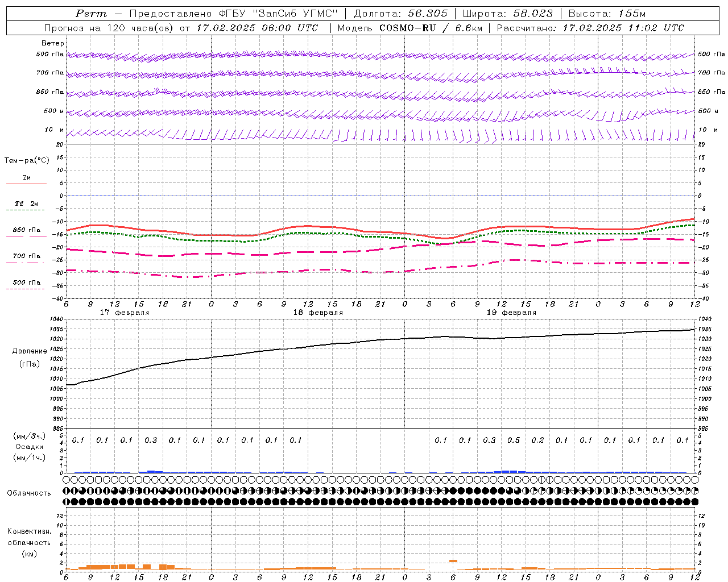Click the 19 февраля date label
The width and height of the screenshot is (728, 582).
[511, 313]
